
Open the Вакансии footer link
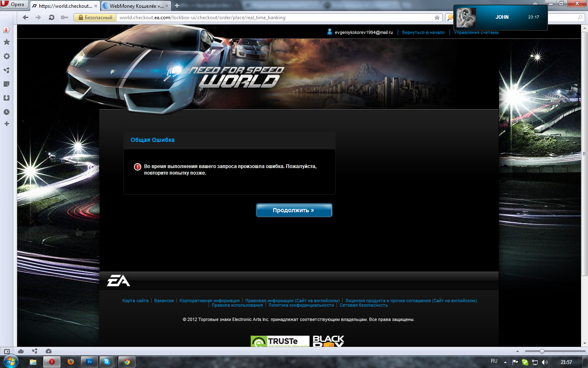pos(164,301)
